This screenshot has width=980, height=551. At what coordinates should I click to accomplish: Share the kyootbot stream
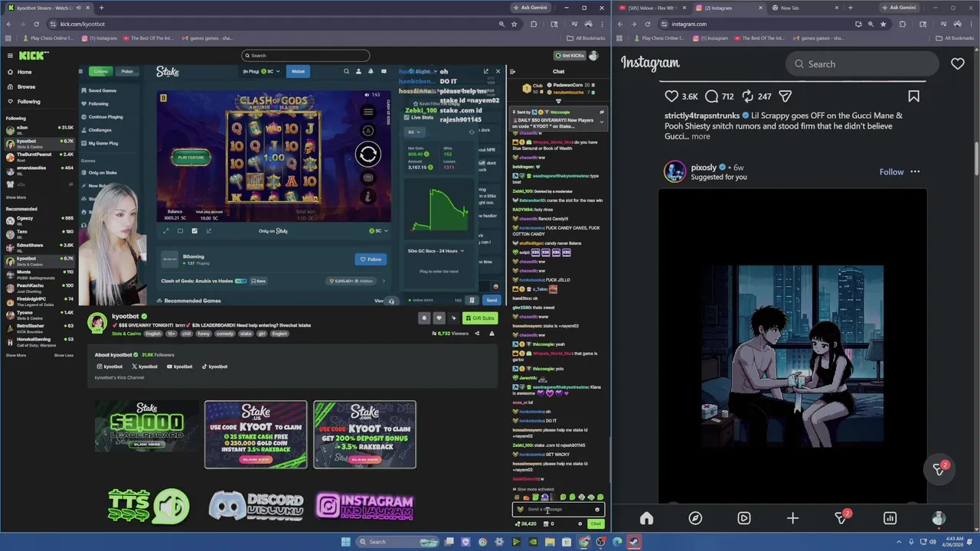(477, 333)
